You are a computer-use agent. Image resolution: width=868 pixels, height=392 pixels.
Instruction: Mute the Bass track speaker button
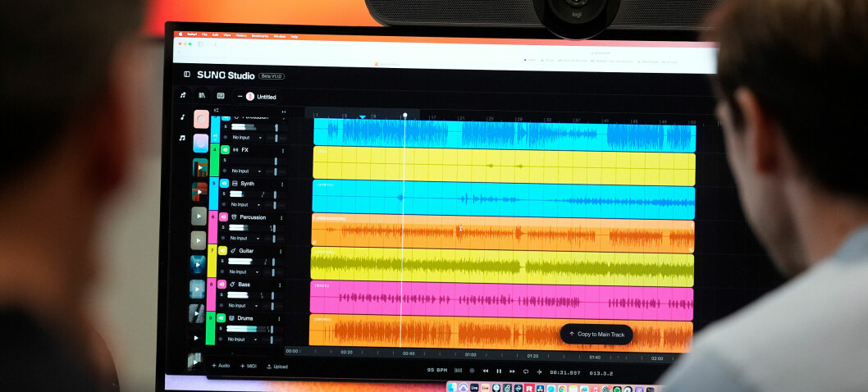click(x=222, y=285)
